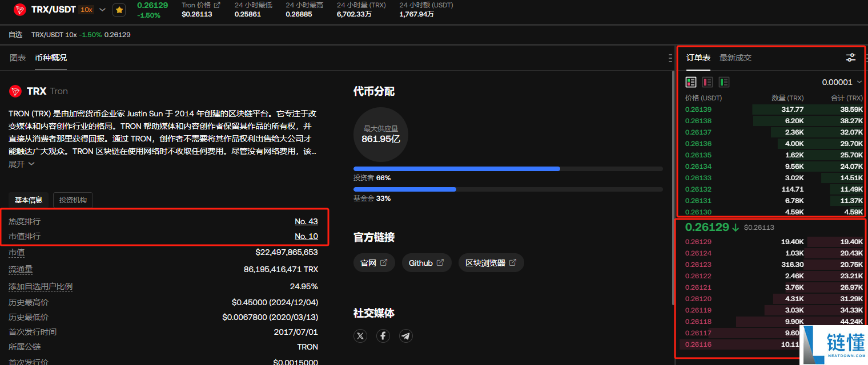Open the 0.00001 price precision dropdown
868x365 pixels.
point(842,82)
